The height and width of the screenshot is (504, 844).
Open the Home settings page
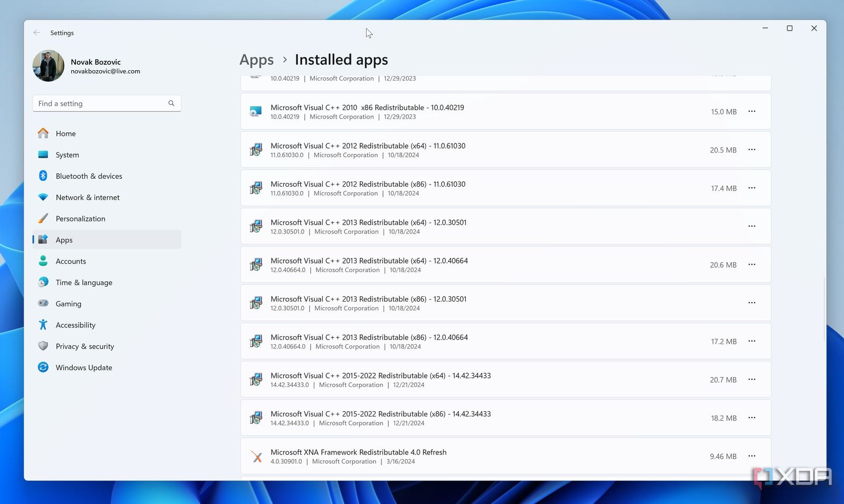coord(107,133)
